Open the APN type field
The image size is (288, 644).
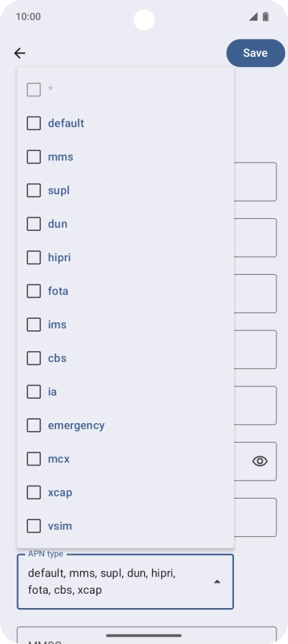pos(125,581)
